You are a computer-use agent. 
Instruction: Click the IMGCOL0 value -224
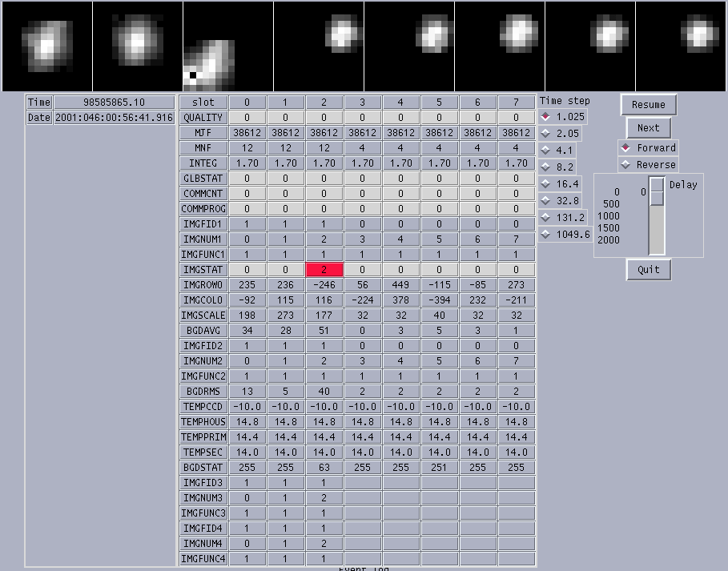(363, 300)
